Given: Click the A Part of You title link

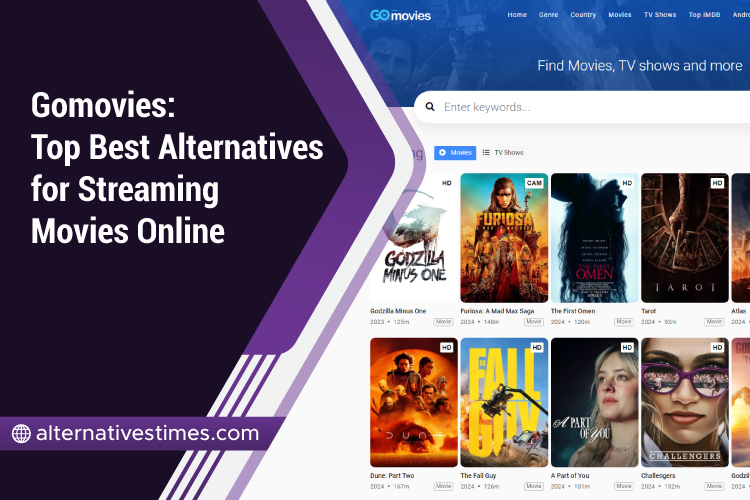Looking at the screenshot, I should coord(570,476).
